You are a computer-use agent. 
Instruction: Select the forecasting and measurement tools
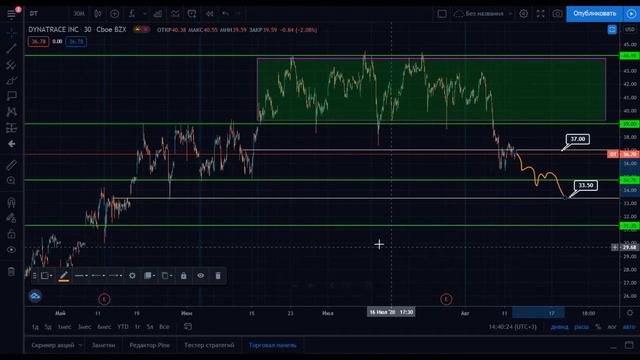pyautogui.click(x=11, y=128)
